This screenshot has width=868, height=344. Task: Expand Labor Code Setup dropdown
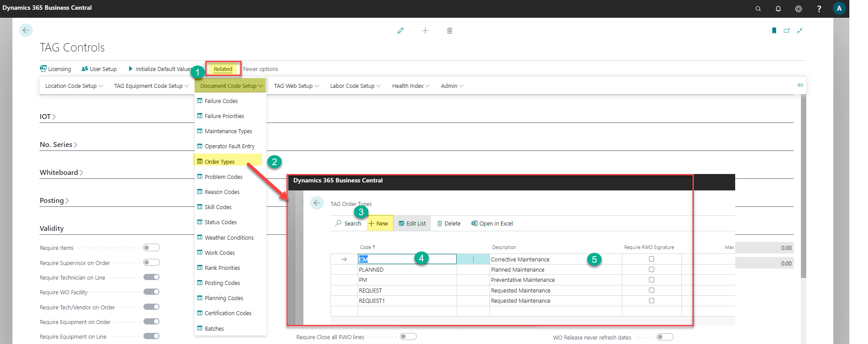[x=355, y=86]
